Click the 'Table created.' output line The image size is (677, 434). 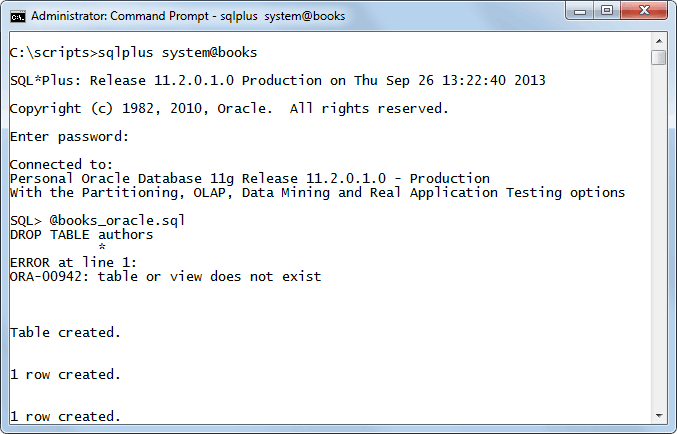[x=65, y=333]
